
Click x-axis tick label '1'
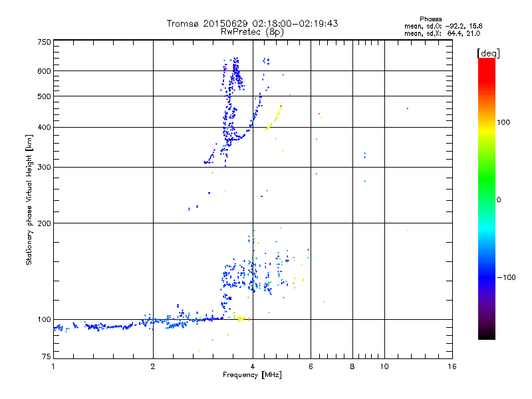click(53, 366)
